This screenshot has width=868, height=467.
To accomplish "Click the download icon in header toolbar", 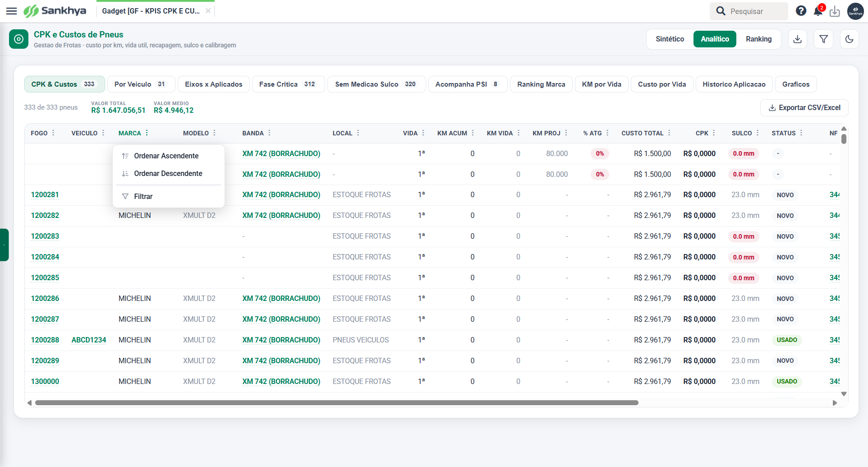I will pyautogui.click(x=798, y=39).
